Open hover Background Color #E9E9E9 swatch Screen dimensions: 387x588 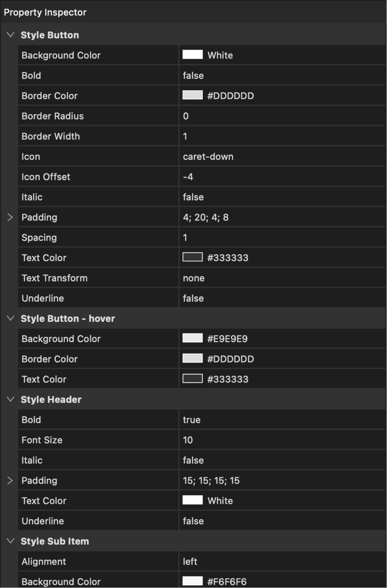[193, 338]
